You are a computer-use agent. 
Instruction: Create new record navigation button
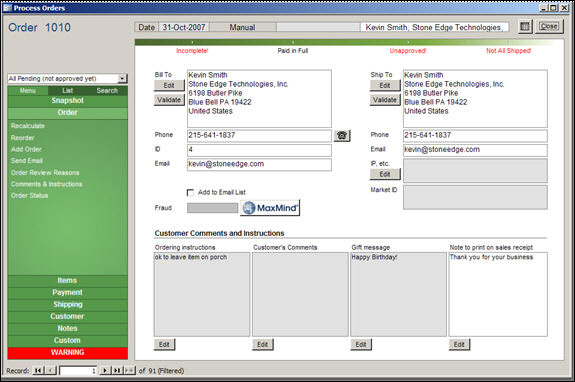pyautogui.click(x=129, y=371)
